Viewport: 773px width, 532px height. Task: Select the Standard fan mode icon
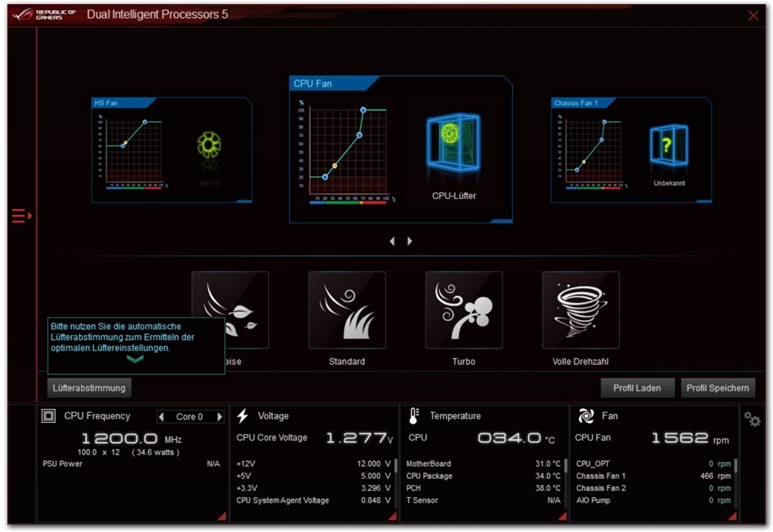click(347, 309)
